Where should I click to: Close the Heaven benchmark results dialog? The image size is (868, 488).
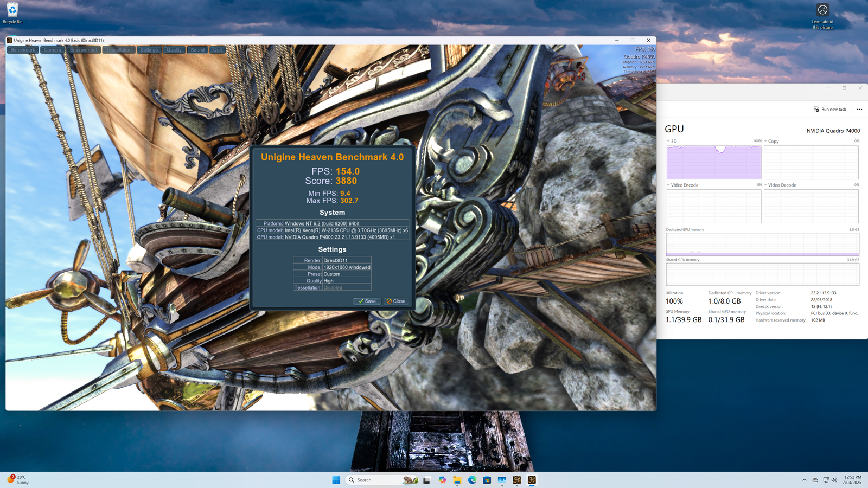[x=396, y=301]
